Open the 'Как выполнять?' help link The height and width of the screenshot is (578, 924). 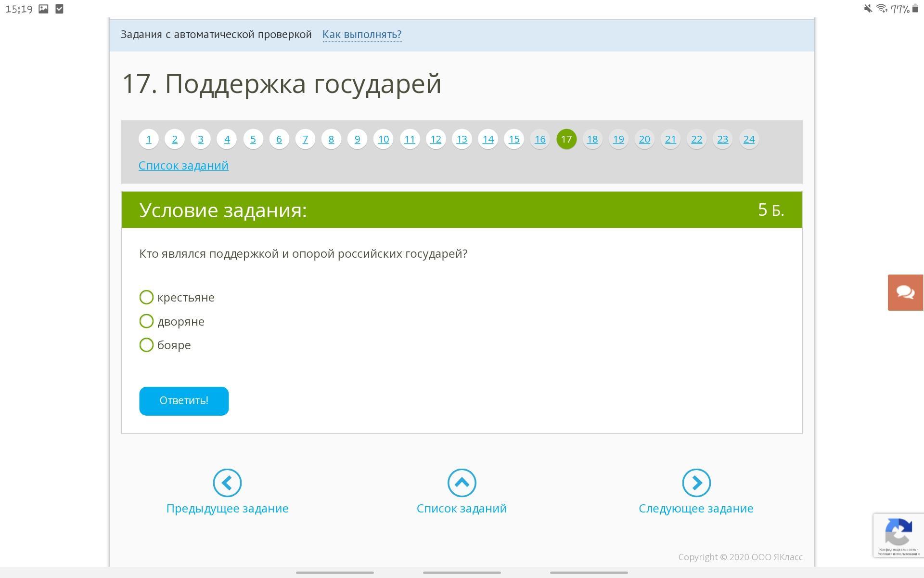(362, 34)
